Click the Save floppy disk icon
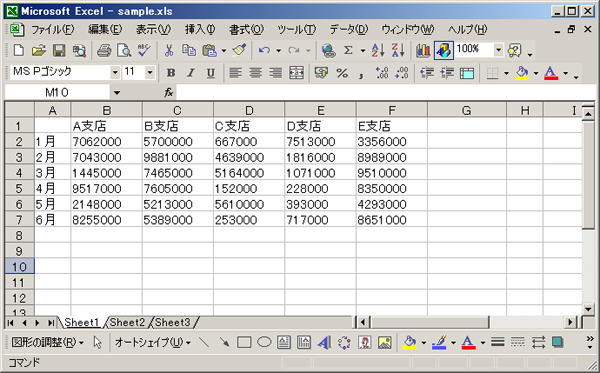600x373 pixels. (59, 50)
